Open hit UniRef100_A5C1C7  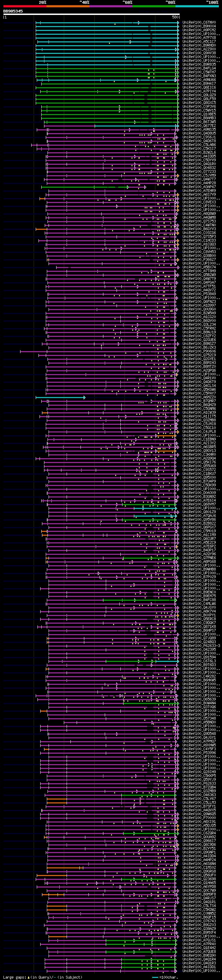(x=199, y=41)
